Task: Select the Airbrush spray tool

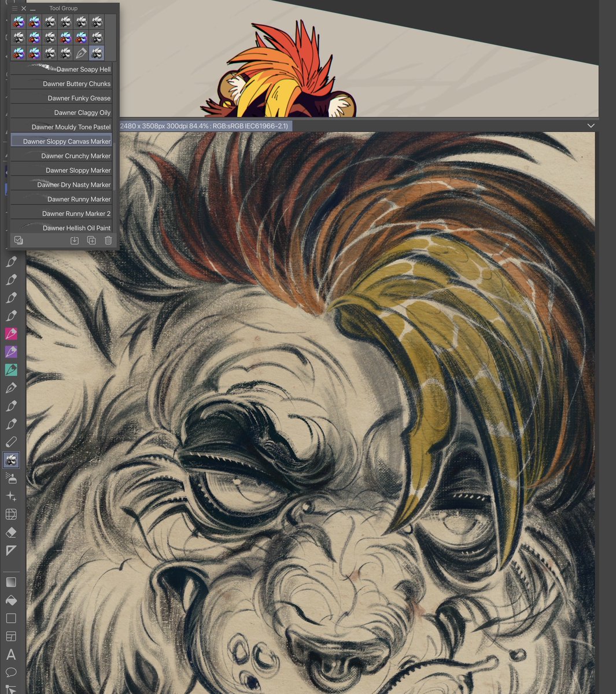Action: 11,478
